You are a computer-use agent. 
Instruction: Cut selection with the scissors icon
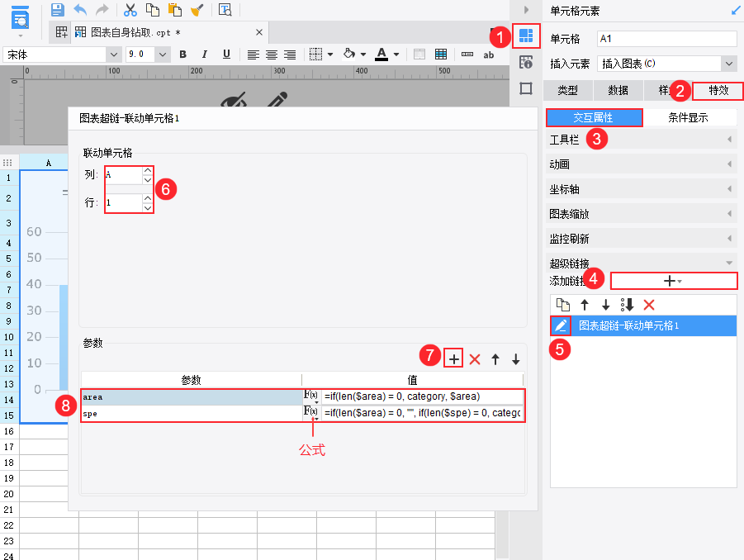coord(130,9)
